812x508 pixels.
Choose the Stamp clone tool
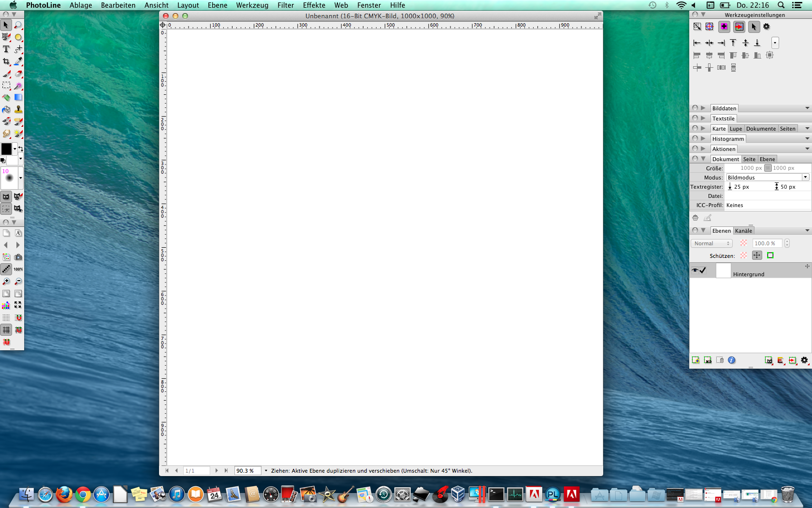[x=18, y=110]
